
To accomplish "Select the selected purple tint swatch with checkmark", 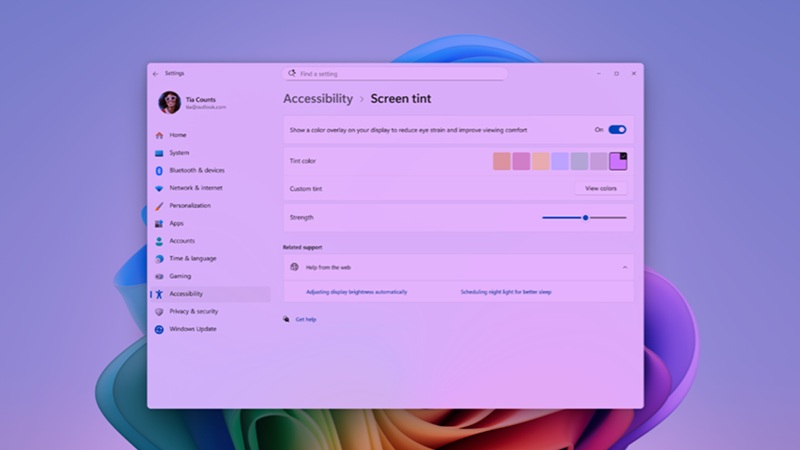I will pos(618,161).
